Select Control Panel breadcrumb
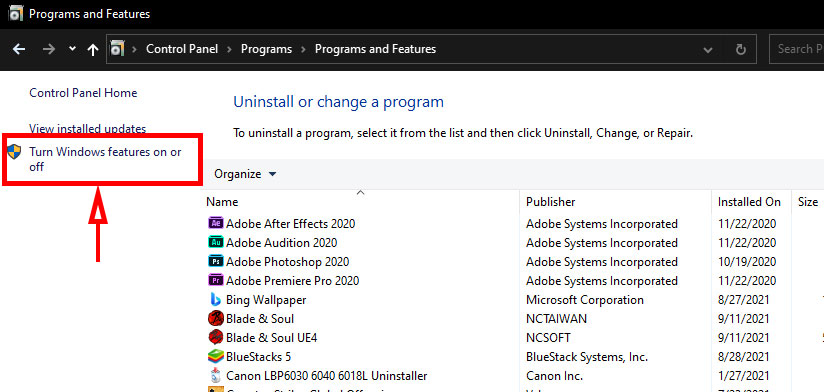This screenshot has height=392, width=824. pos(182,49)
